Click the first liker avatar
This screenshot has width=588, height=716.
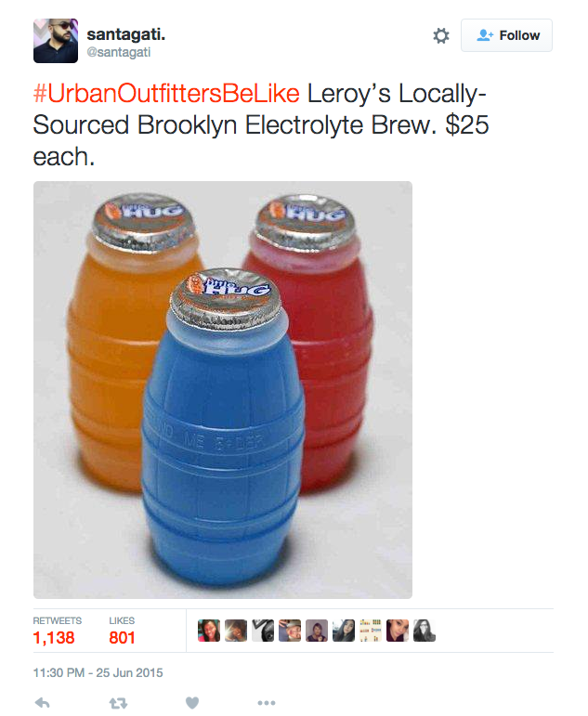(x=209, y=631)
